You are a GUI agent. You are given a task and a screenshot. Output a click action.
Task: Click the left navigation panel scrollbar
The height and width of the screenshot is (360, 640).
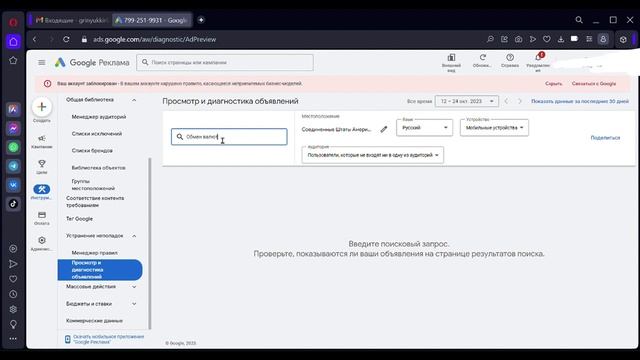[149, 243]
